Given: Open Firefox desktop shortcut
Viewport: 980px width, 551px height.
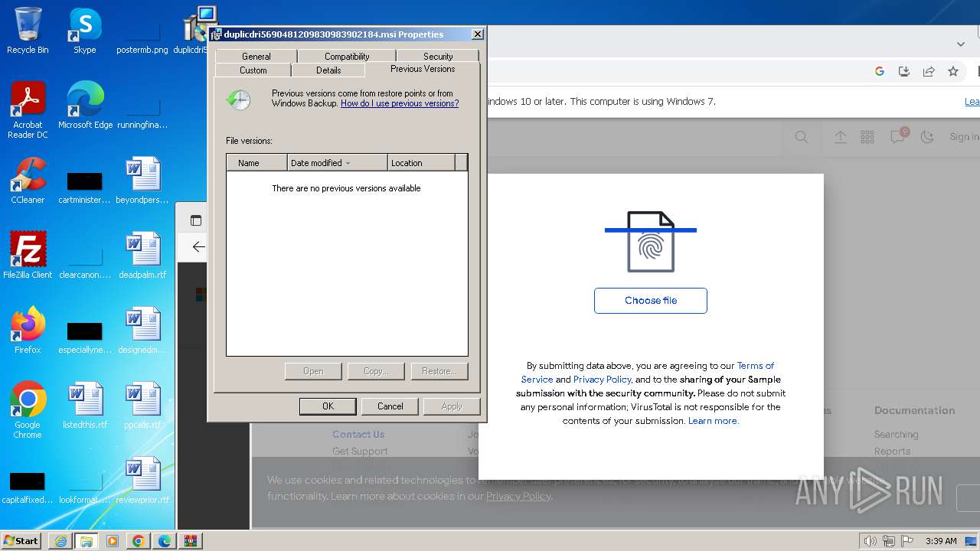Looking at the screenshot, I should click(x=28, y=330).
